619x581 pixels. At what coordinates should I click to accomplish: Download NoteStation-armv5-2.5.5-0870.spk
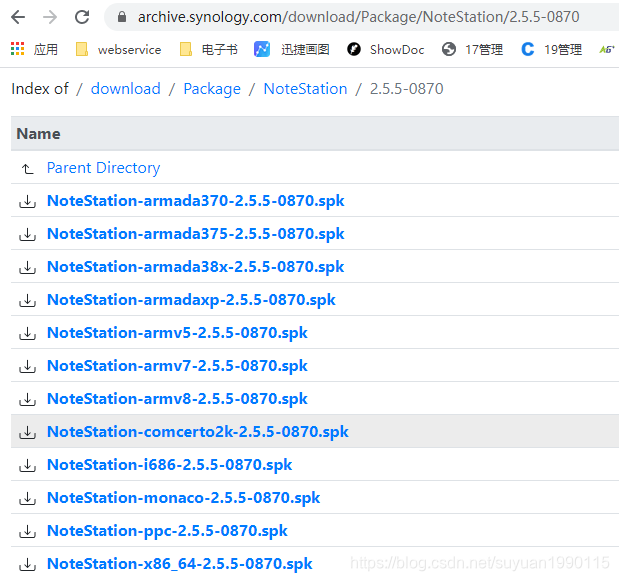pos(177,333)
